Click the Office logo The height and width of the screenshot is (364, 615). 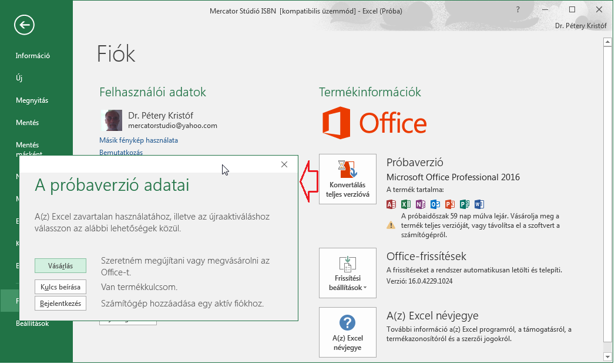(x=374, y=123)
